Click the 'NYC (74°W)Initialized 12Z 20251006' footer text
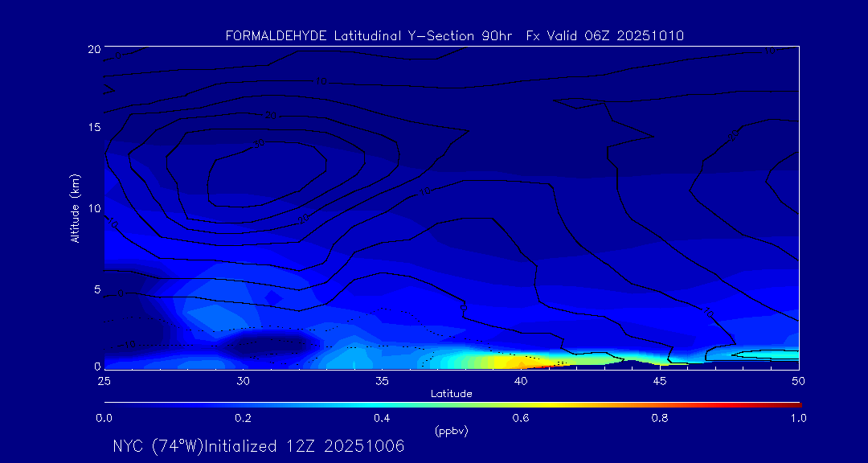Viewport: 868px width, 463px height. tap(259, 446)
